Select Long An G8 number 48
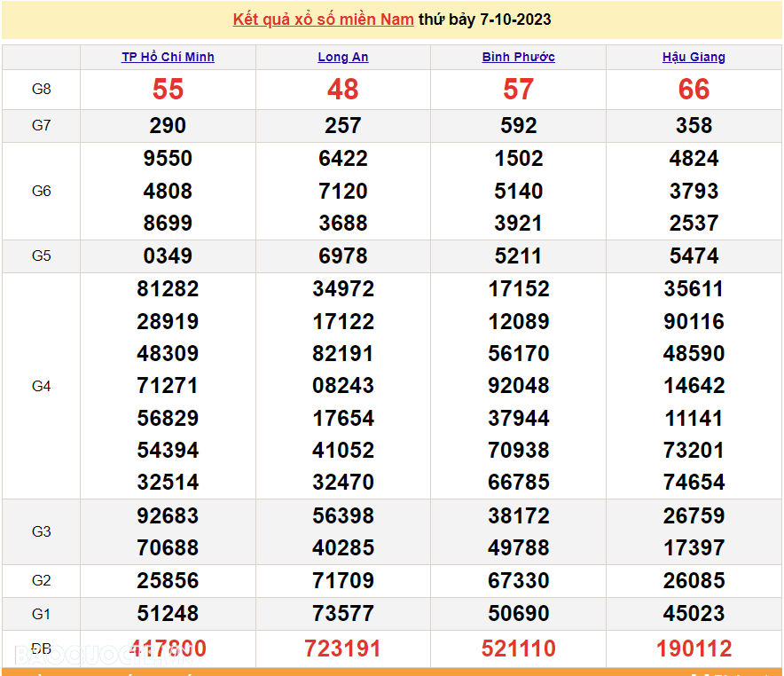This screenshot has height=676, width=784. (343, 89)
